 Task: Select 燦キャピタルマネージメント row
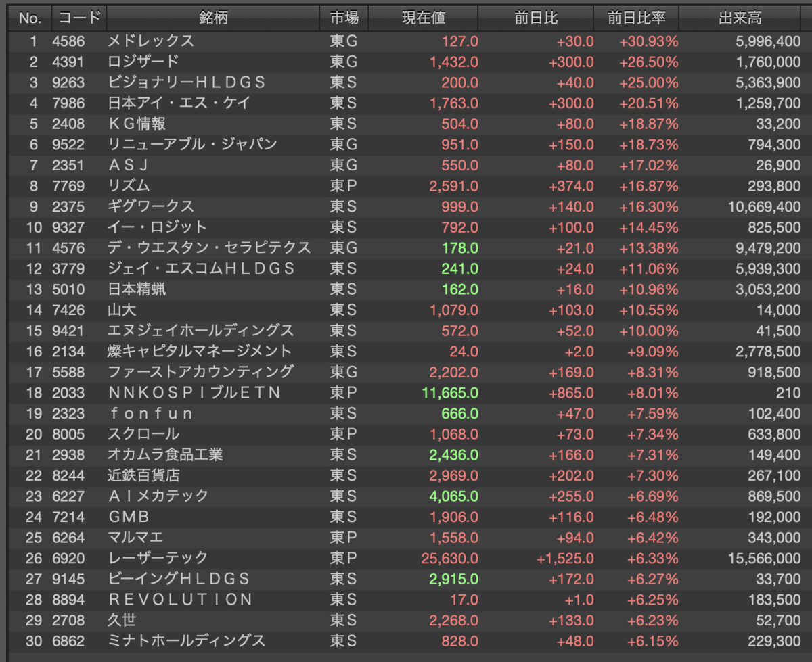coord(406,352)
